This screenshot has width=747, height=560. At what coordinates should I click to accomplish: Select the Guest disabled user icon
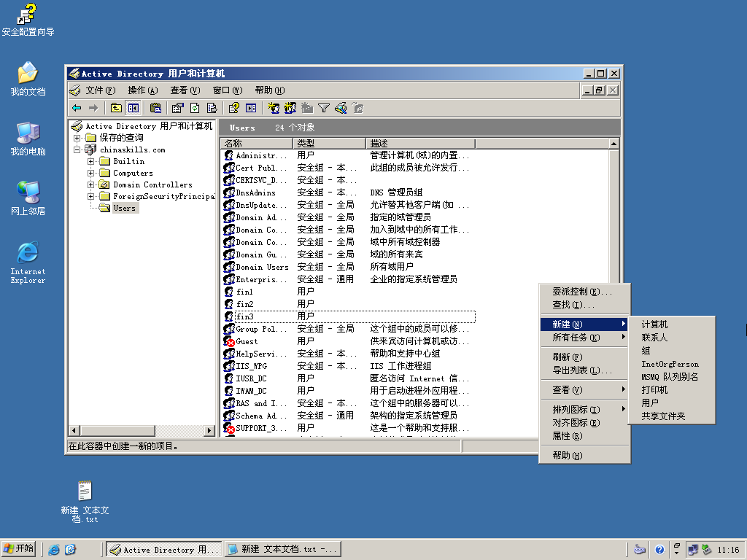tap(228, 341)
